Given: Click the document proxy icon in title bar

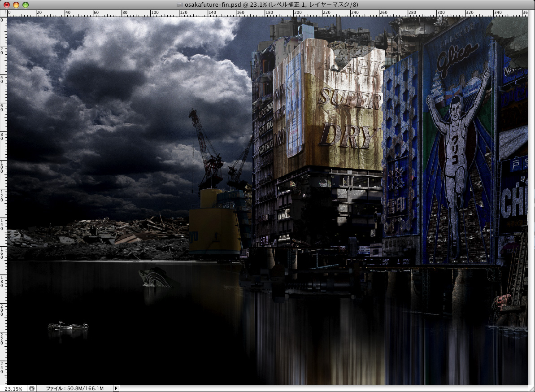Looking at the screenshot, I should coord(180,5).
